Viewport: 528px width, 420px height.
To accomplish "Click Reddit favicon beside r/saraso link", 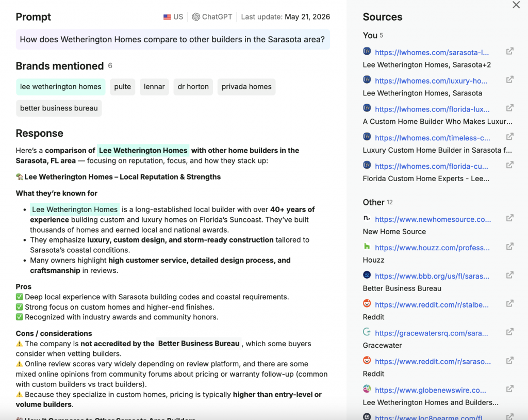I will 367,360.
